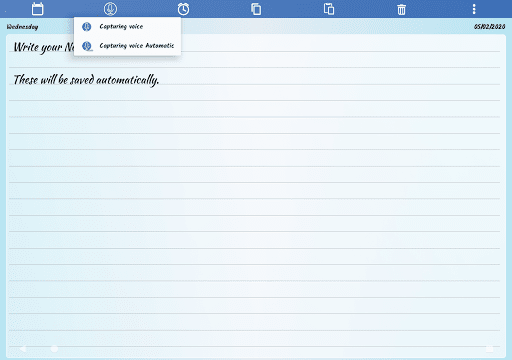Click the Wednesday day label
512x360 pixels.
(x=22, y=27)
